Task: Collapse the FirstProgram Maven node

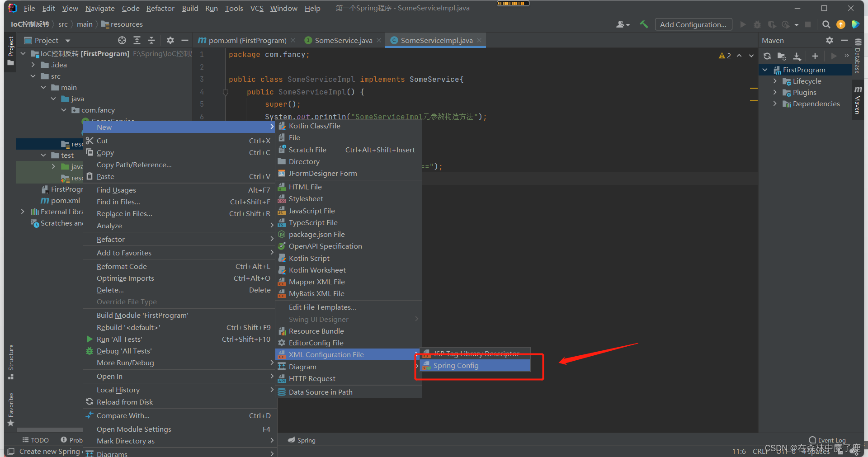Action: 765,70
